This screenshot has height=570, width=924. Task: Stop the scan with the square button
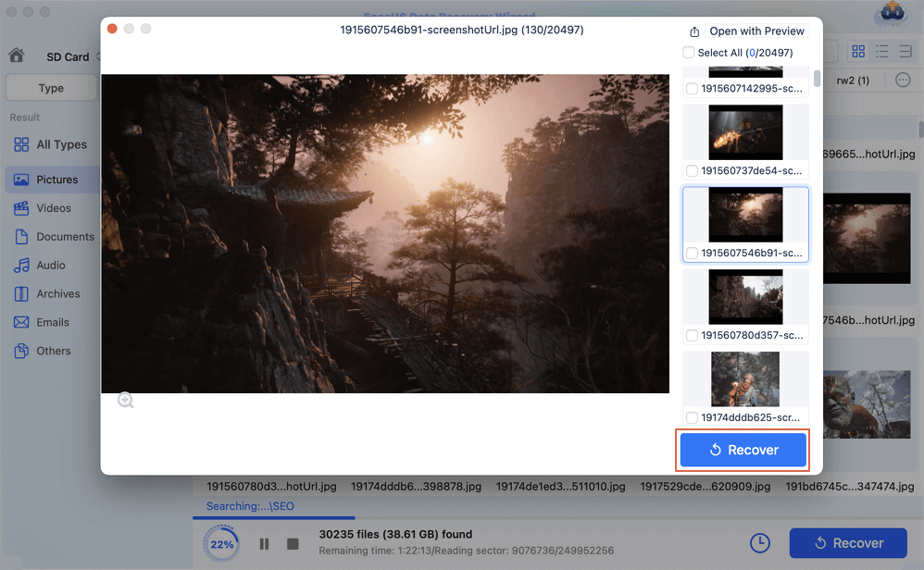click(293, 544)
